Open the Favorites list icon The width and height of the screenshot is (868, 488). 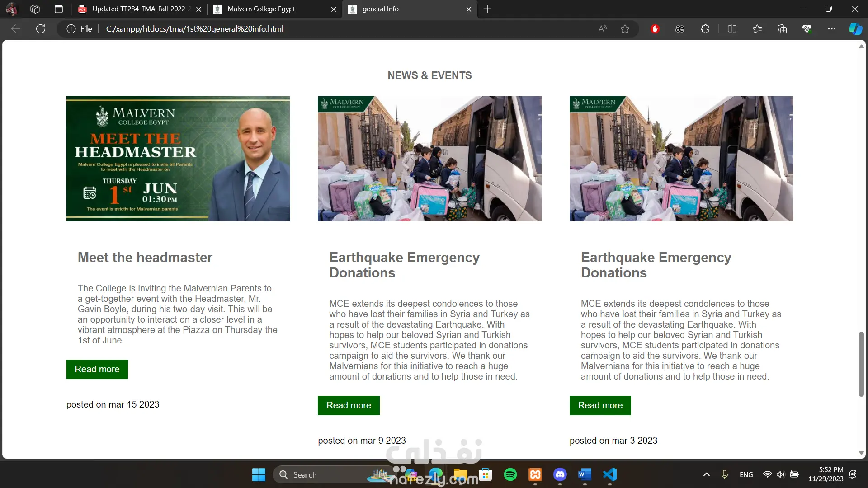[757, 29]
